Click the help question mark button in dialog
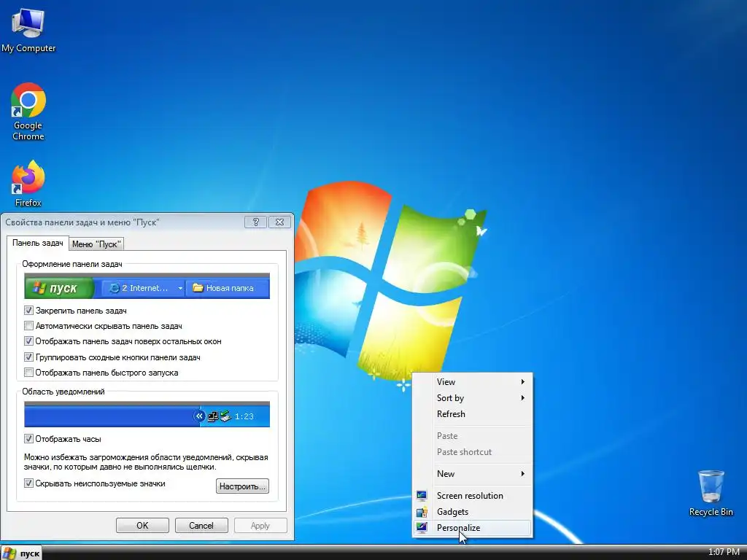The image size is (747, 560). 255,222
